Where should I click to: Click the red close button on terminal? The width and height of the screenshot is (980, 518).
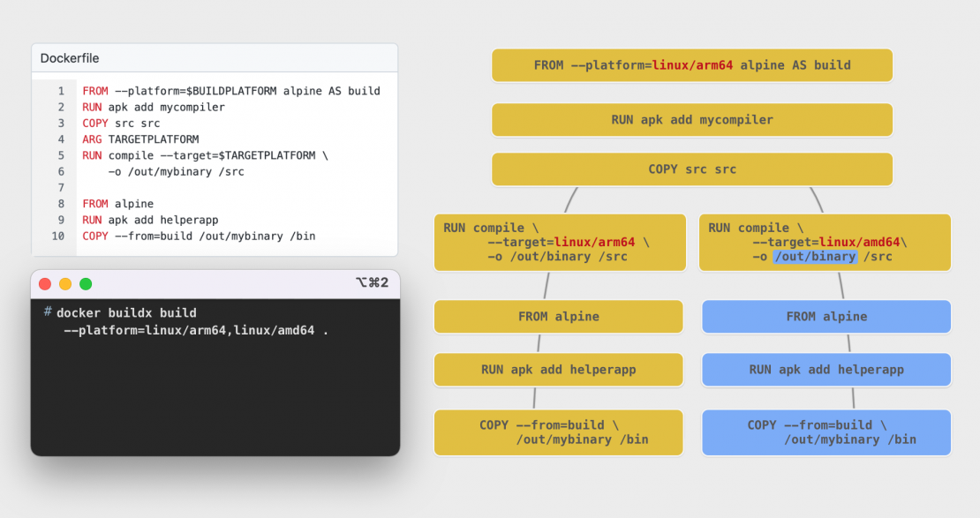click(x=45, y=283)
